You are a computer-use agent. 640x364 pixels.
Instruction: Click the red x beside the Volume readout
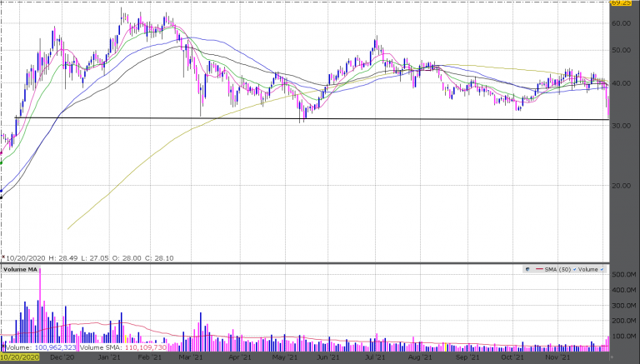pyautogui.click(x=3, y=345)
